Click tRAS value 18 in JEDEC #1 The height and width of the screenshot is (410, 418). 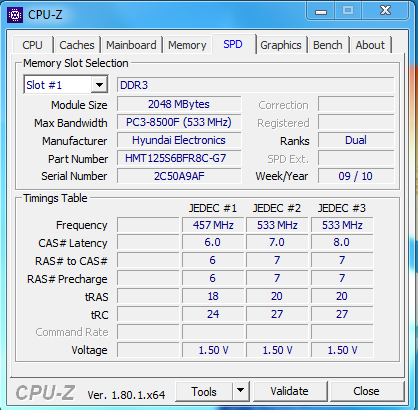click(x=213, y=296)
